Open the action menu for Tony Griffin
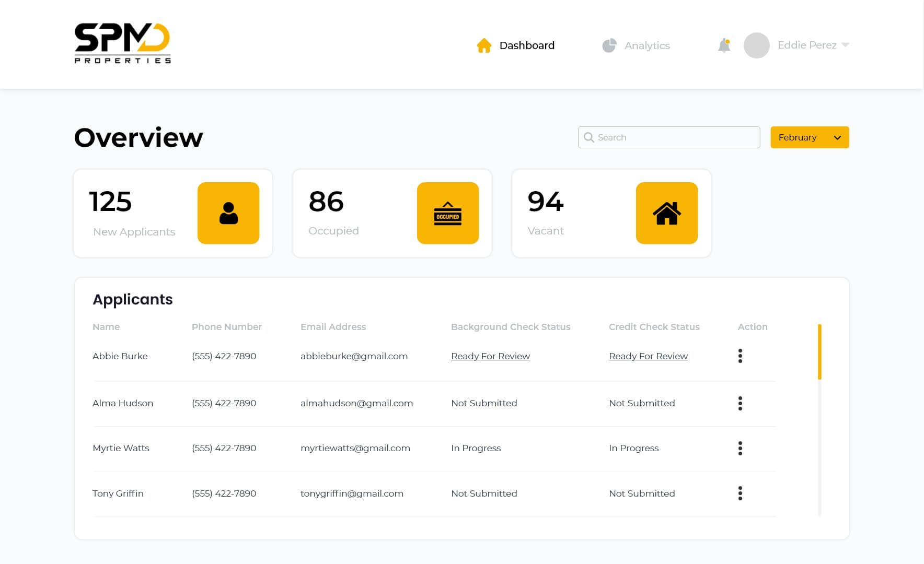The height and width of the screenshot is (564, 924). [740, 493]
